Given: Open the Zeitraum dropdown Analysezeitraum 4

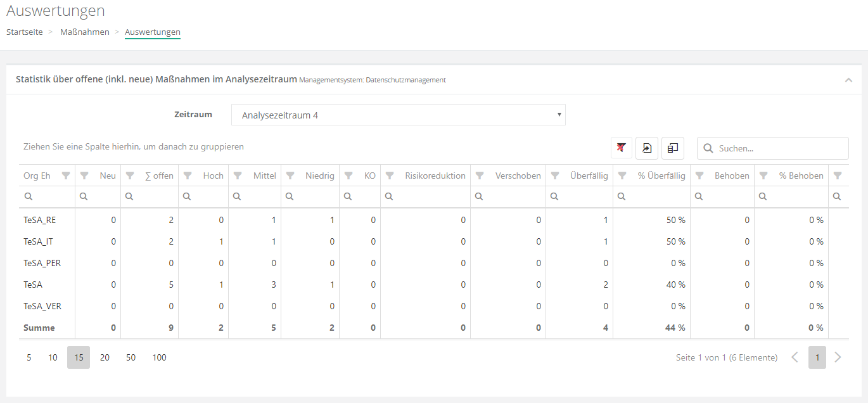Looking at the screenshot, I should pyautogui.click(x=398, y=115).
